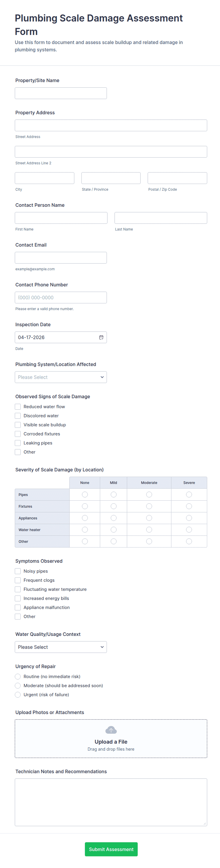The height and width of the screenshot is (868, 220).
Task: Open Water Quality/Usage Context dropdown
Action: tap(61, 647)
